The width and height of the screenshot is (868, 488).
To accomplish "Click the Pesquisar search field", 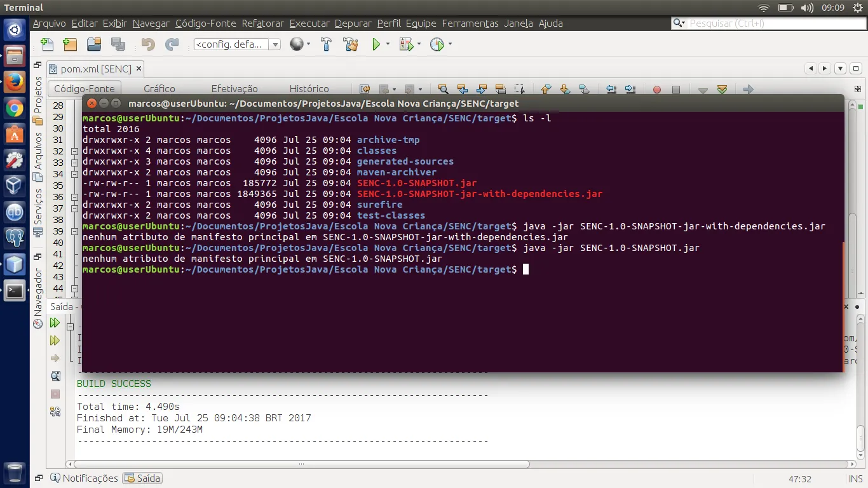I will click(x=768, y=24).
